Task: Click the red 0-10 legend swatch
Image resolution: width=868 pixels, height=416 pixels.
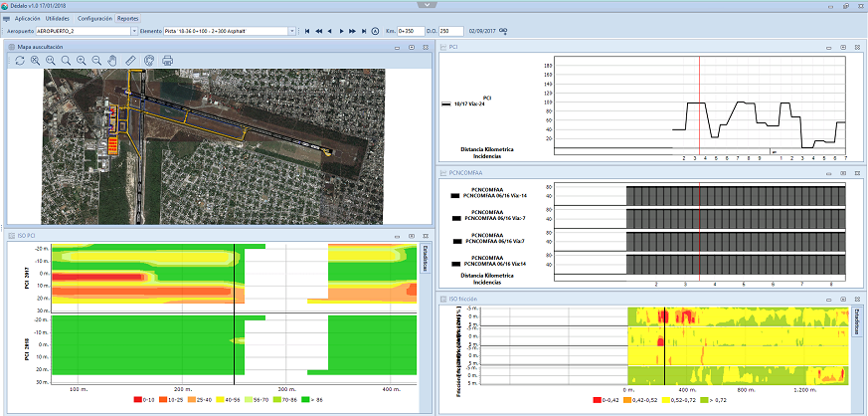Action: 136,399
